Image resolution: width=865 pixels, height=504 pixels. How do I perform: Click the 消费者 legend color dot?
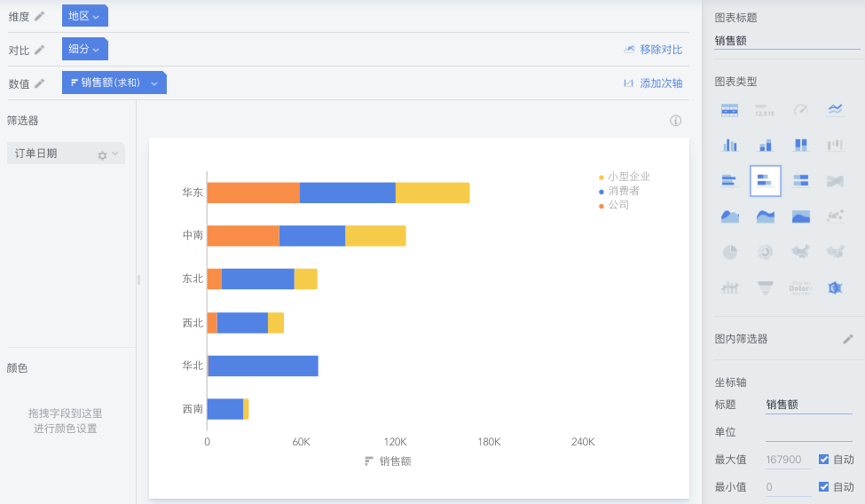pyautogui.click(x=602, y=192)
